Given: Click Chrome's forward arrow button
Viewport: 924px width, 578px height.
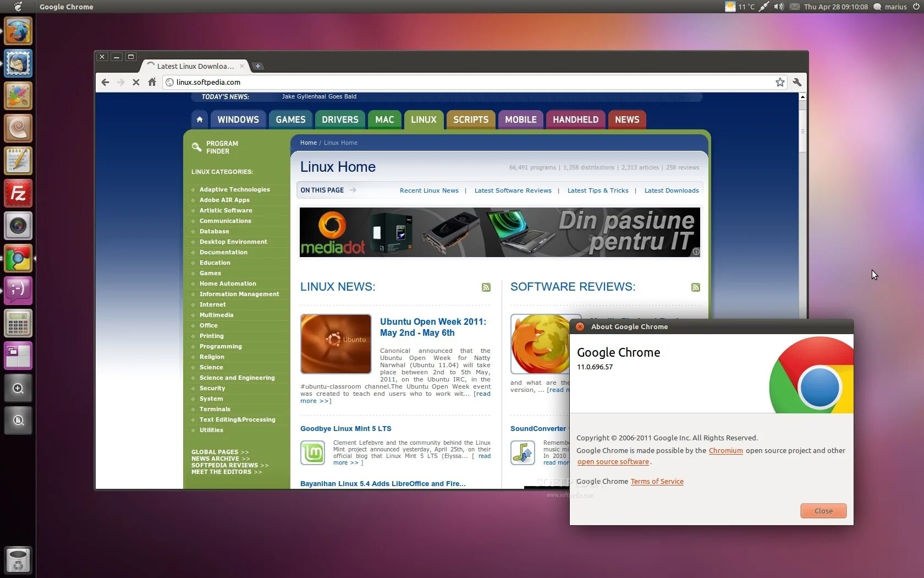Looking at the screenshot, I should pos(120,82).
